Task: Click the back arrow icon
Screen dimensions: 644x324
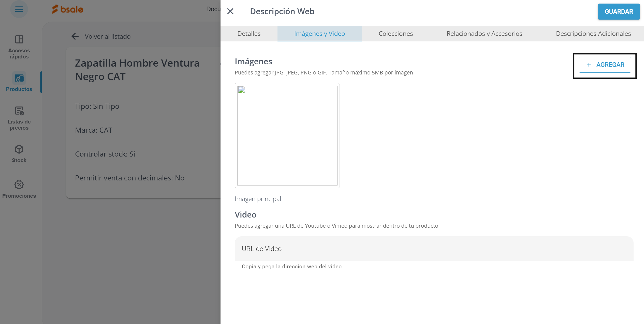Action: tap(75, 36)
